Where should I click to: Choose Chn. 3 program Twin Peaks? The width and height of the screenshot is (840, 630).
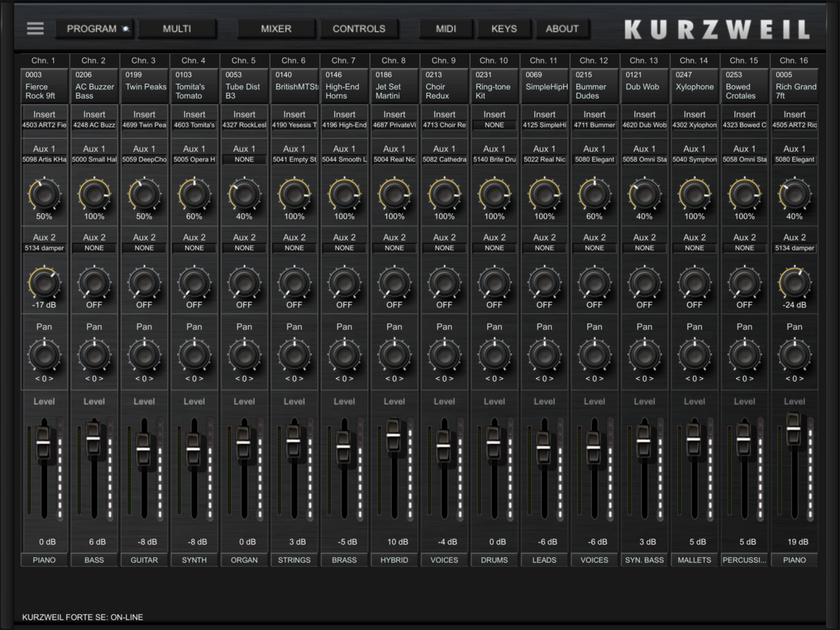point(144,85)
